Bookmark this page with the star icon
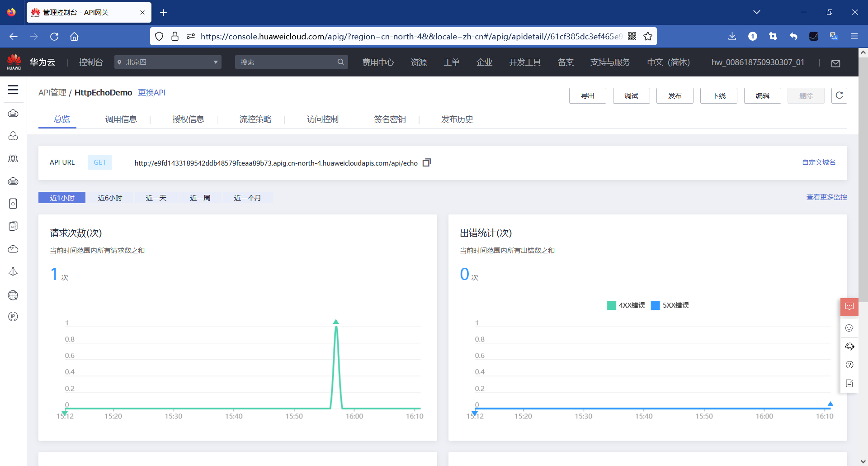The image size is (868, 466). click(648, 36)
